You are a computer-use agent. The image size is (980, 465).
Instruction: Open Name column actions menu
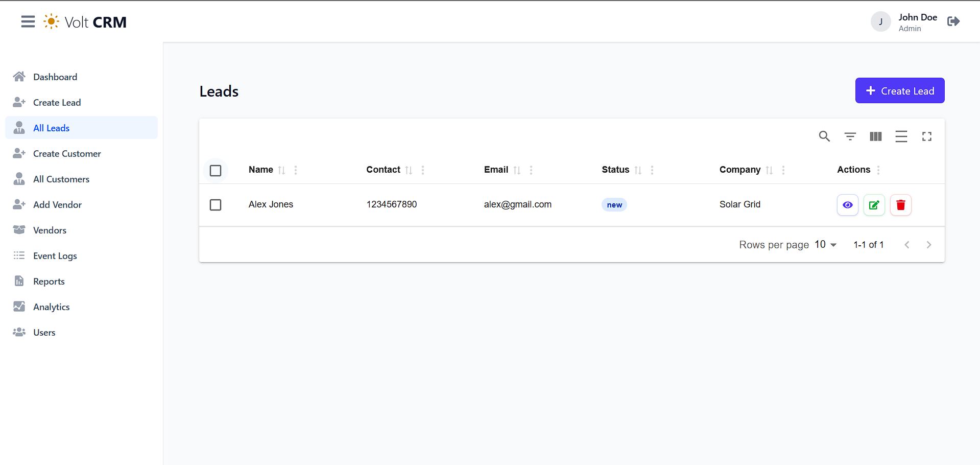pos(296,170)
